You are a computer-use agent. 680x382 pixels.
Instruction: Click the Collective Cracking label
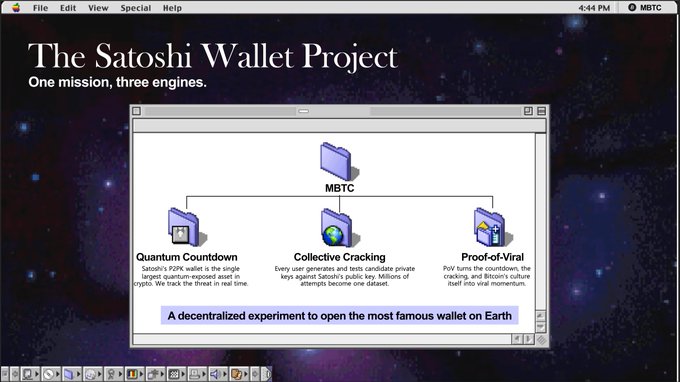340,257
